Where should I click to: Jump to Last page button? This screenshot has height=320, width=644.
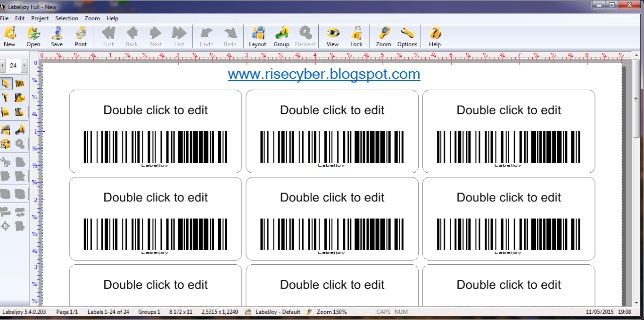[179, 37]
